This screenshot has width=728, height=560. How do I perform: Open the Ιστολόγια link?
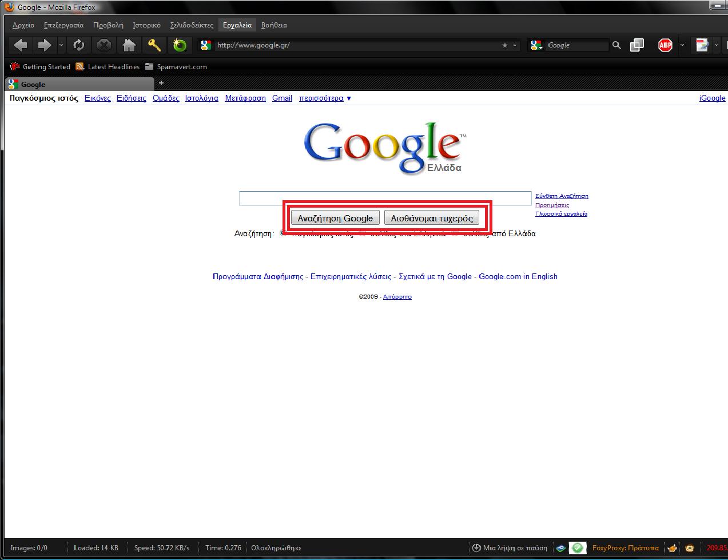click(202, 98)
